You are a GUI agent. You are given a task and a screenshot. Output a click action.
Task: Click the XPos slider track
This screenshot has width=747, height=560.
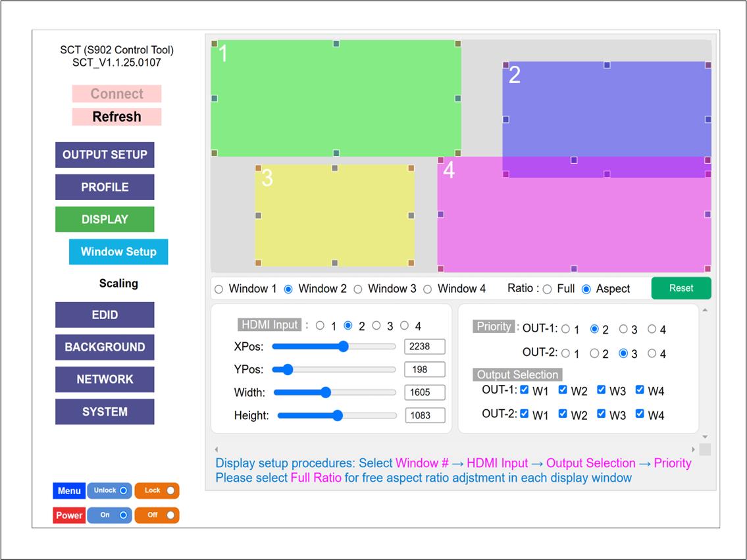(334, 346)
